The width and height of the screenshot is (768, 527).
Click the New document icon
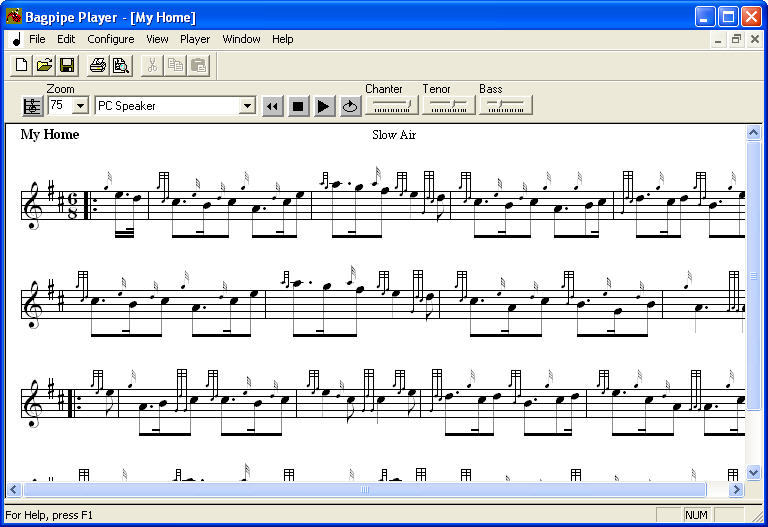click(21, 66)
